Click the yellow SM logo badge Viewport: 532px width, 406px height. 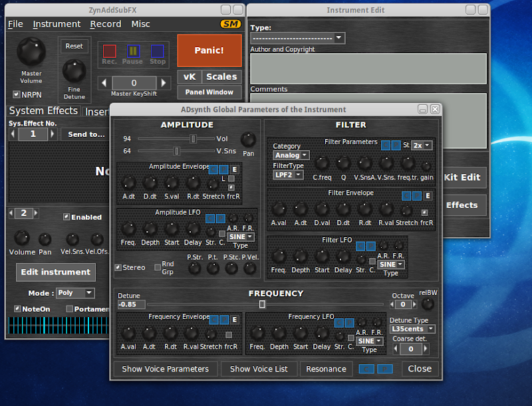(x=230, y=24)
